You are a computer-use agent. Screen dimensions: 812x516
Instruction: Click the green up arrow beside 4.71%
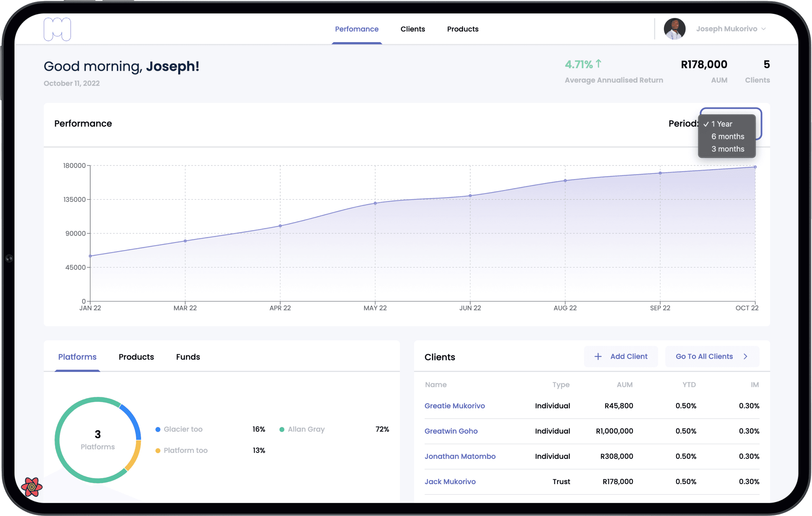[x=599, y=63]
